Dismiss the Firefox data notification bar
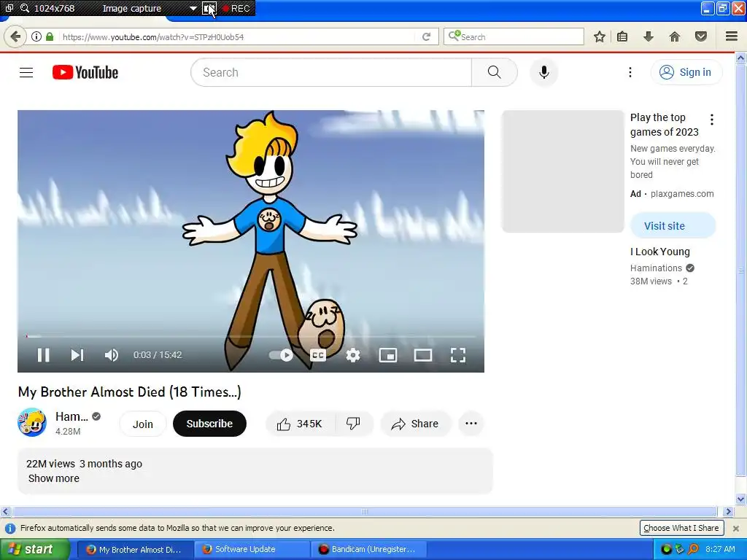The image size is (747, 560). [735, 528]
